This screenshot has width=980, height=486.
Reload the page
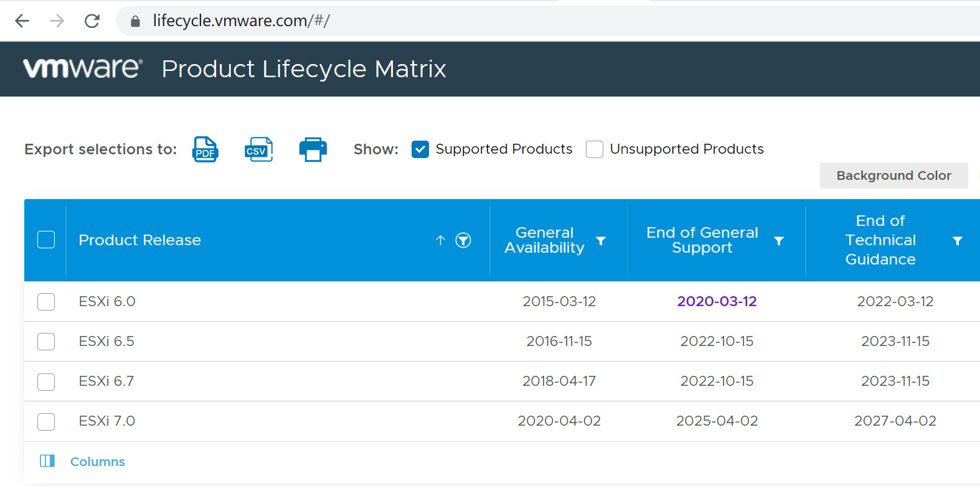92,21
